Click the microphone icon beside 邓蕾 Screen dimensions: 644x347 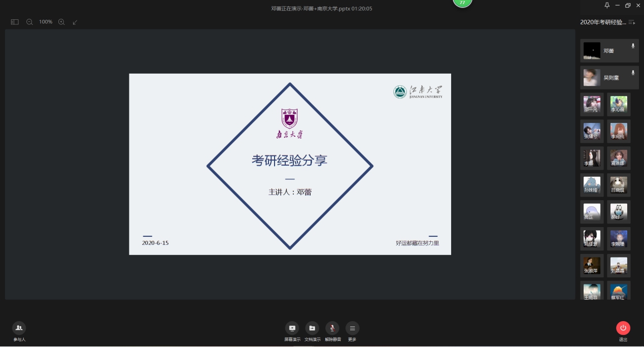click(x=633, y=46)
